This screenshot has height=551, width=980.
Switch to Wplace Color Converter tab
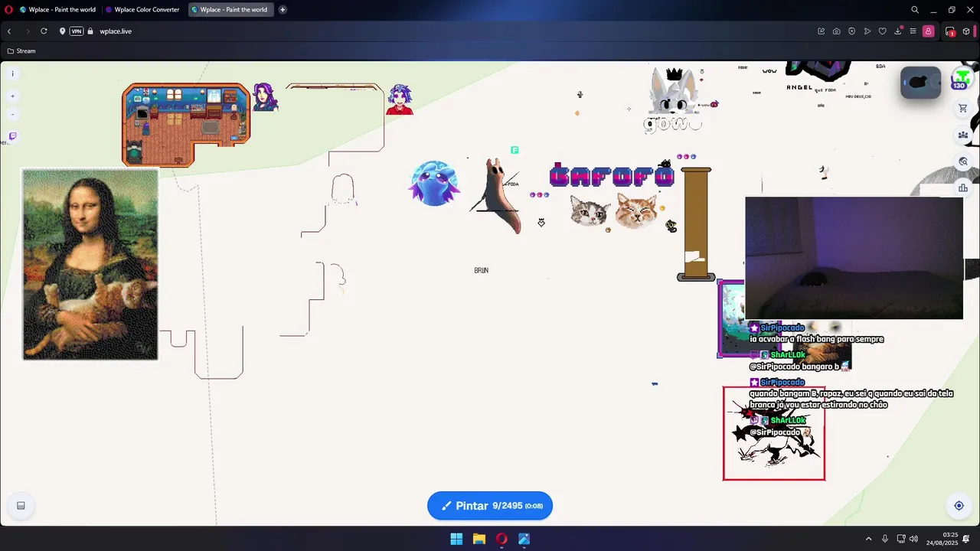(x=142, y=10)
